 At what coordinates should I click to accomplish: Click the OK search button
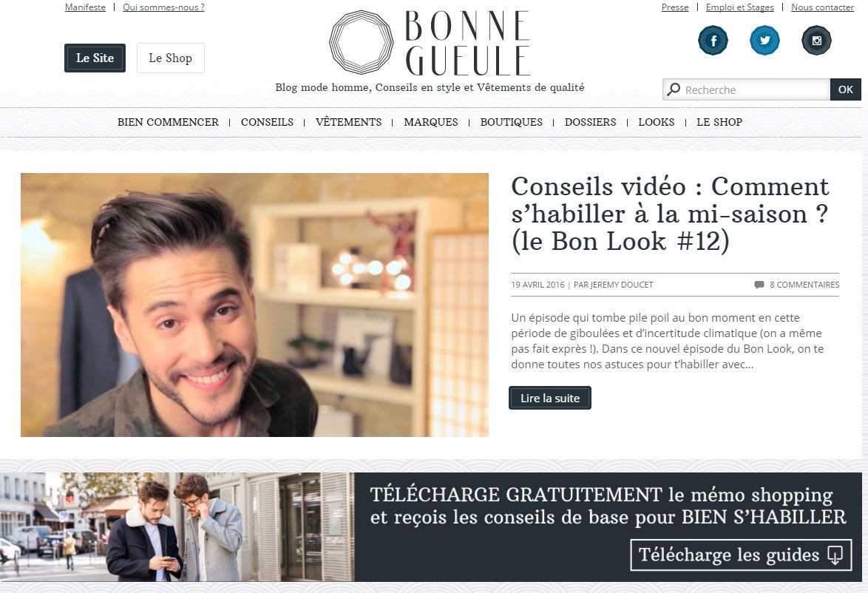(845, 89)
